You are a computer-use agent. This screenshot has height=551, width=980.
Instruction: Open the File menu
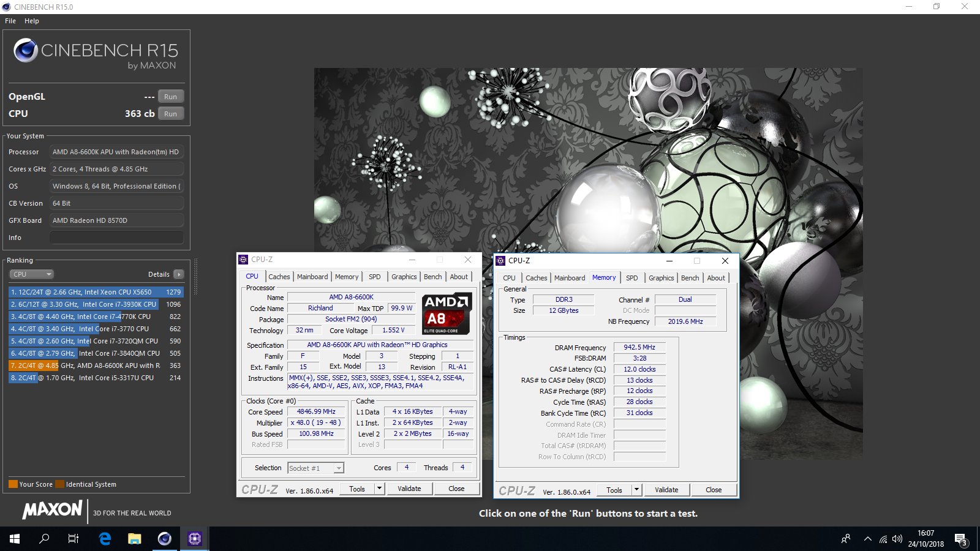[x=10, y=21]
